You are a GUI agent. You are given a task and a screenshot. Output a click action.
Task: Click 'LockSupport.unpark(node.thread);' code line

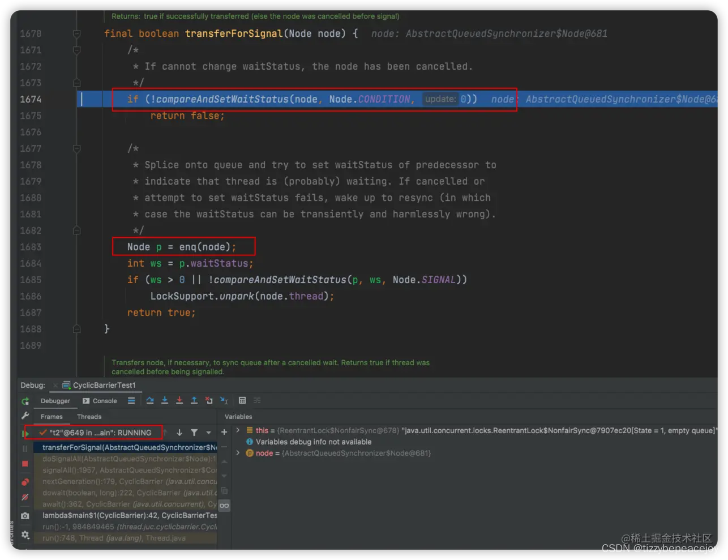[242, 296]
